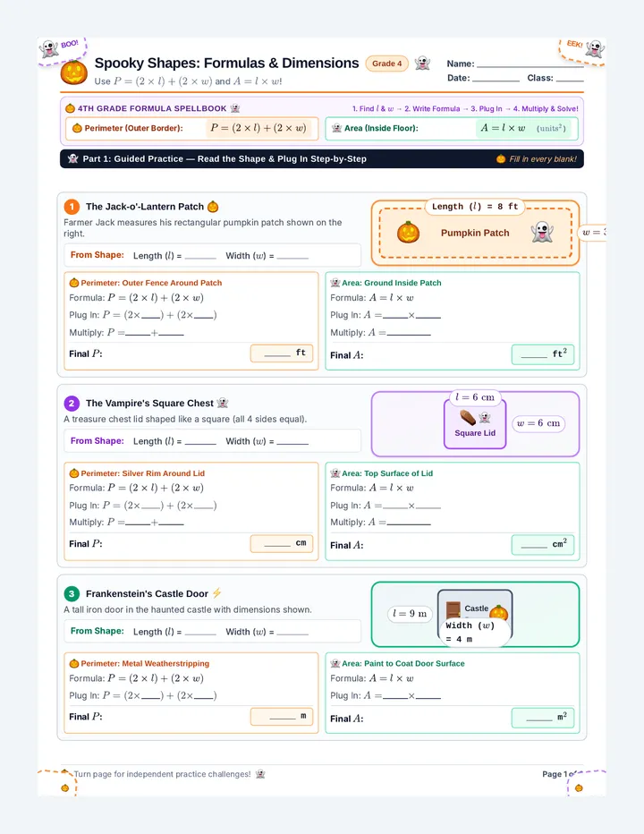Click Perimeter: Outer Fence Around Patch heading
The height and width of the screenshot is (834, 644).
[x=151, y=283]
